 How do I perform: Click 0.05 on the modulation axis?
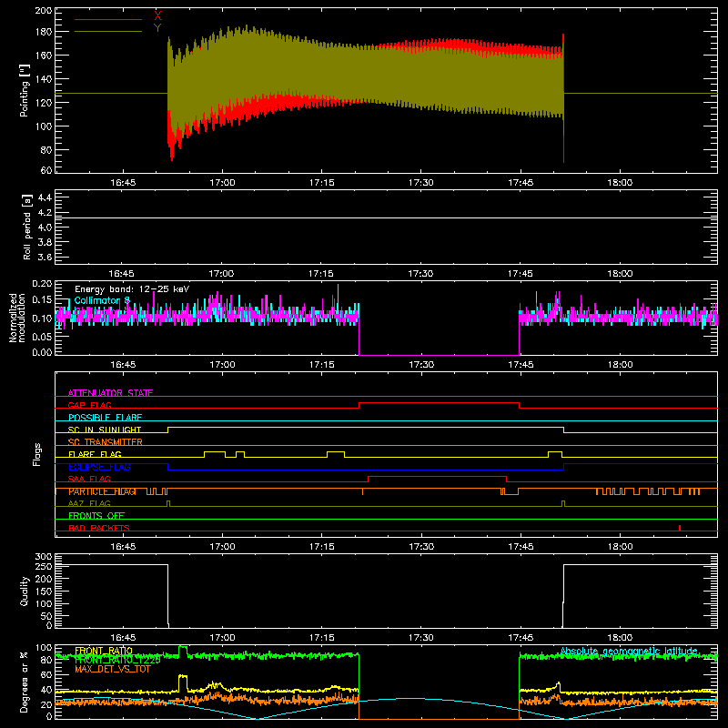42,337
